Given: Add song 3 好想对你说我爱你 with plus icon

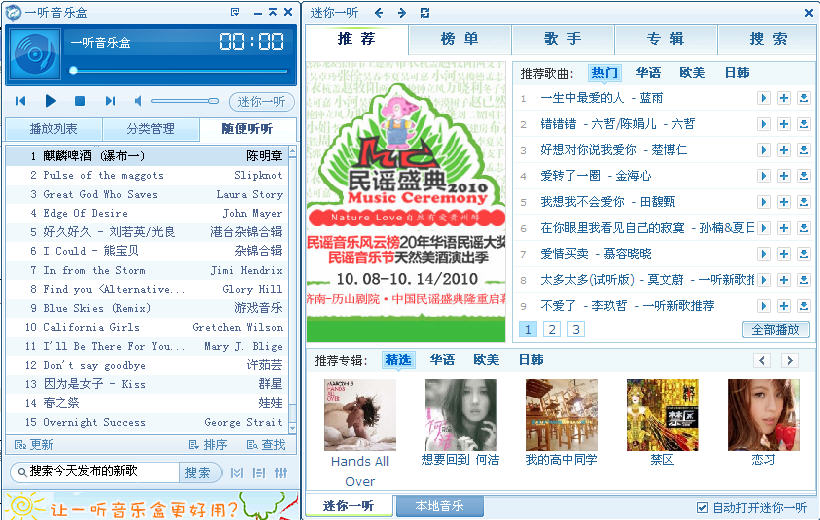Looking at the screenshot, I should [784, 150].
